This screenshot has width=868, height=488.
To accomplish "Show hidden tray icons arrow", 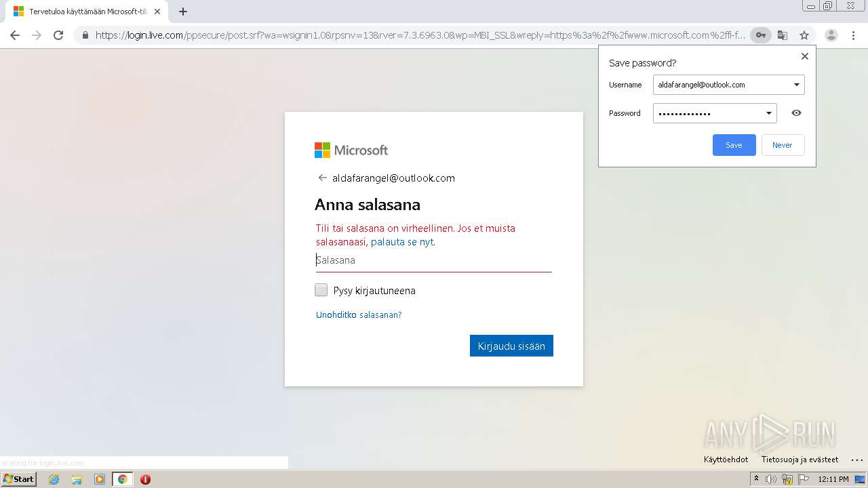I will coord(757,479).
